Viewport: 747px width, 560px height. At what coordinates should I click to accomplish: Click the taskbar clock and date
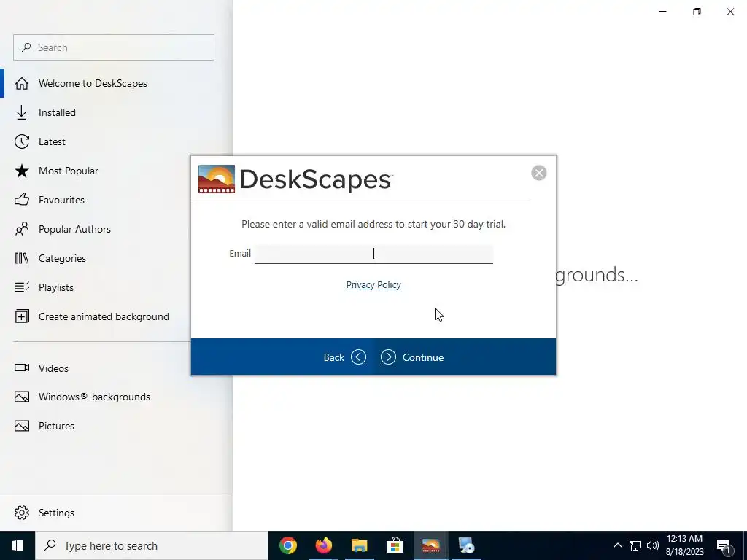click(x=684, y=545)
